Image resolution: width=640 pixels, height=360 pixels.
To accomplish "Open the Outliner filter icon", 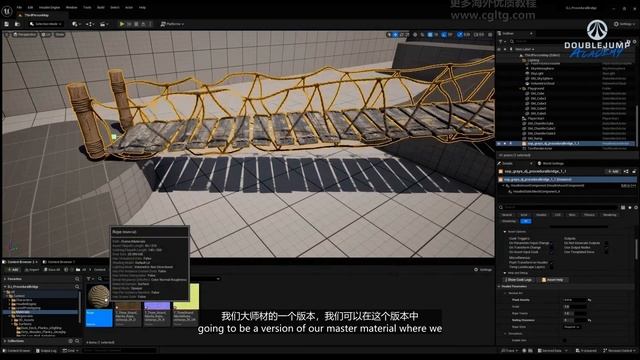I will pyautogui.click(x=501, y=41).
